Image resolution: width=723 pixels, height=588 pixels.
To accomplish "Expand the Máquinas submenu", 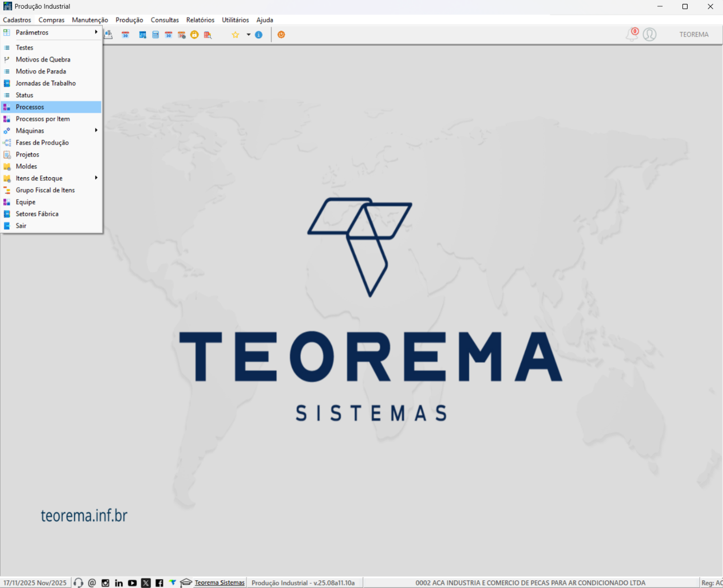I will coord(51,131).
